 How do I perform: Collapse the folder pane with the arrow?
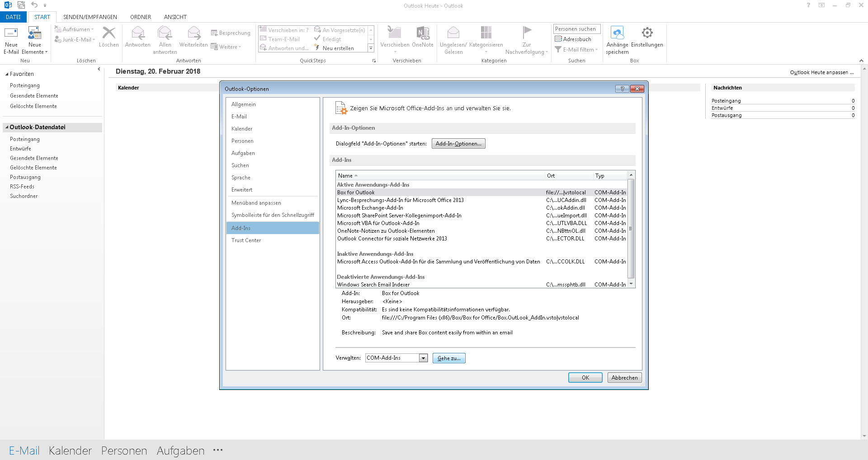pyautogui.click(x=99, y=69)
